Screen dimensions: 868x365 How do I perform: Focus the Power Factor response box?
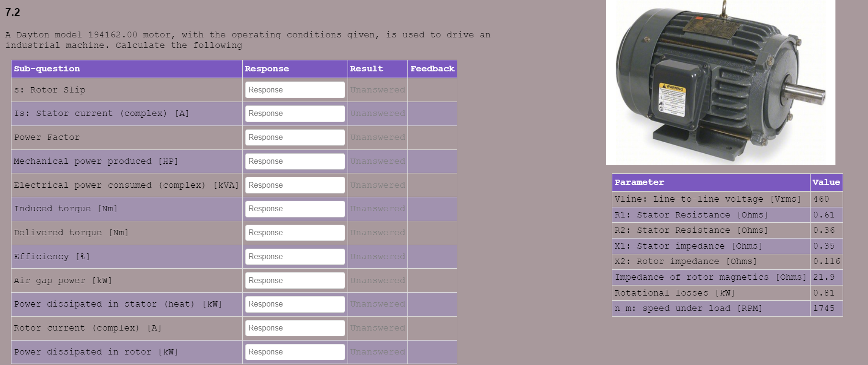click(295, 137)
